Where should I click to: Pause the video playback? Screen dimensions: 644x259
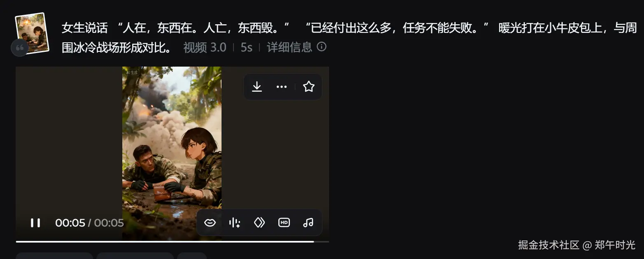tap(35, 223)
